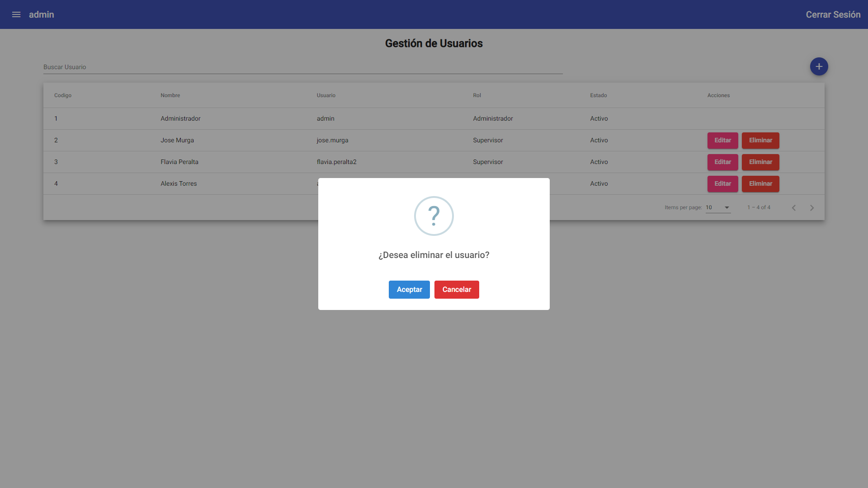The width and height of the screenshot is (868, 488).
Task: Cancel the delete dialog with Cancelar
Action: point(457,289)
